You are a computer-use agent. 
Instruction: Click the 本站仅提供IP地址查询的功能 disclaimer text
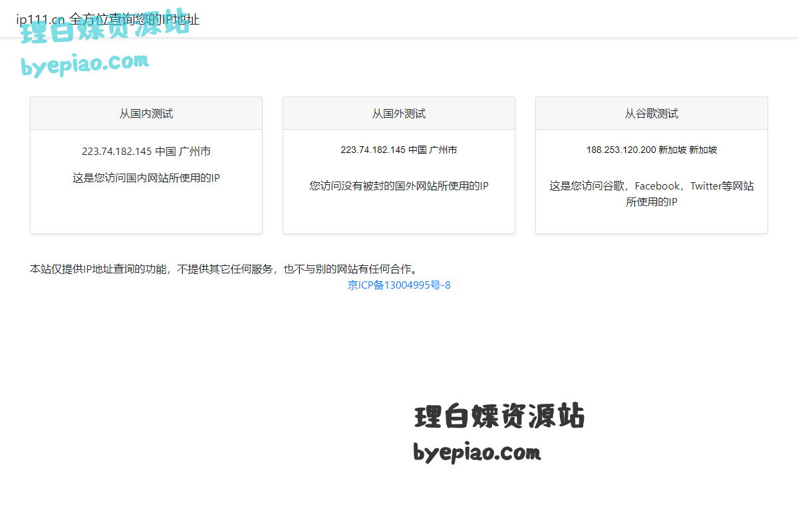click(x=225, y=269)
